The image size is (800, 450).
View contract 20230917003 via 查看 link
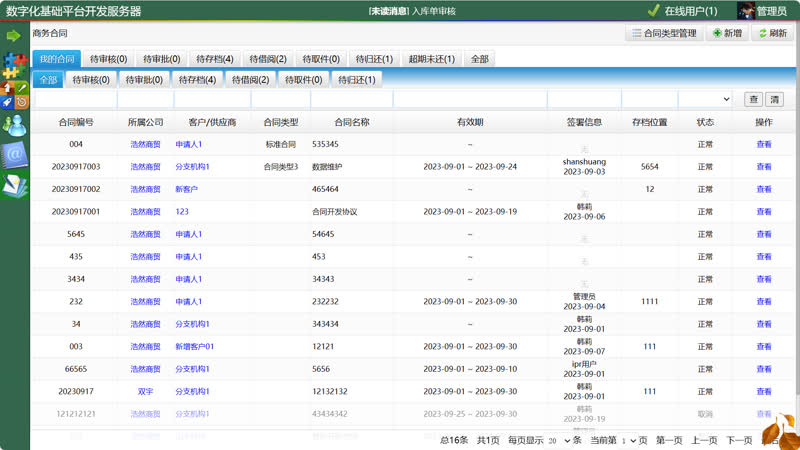tap(763, 167)
